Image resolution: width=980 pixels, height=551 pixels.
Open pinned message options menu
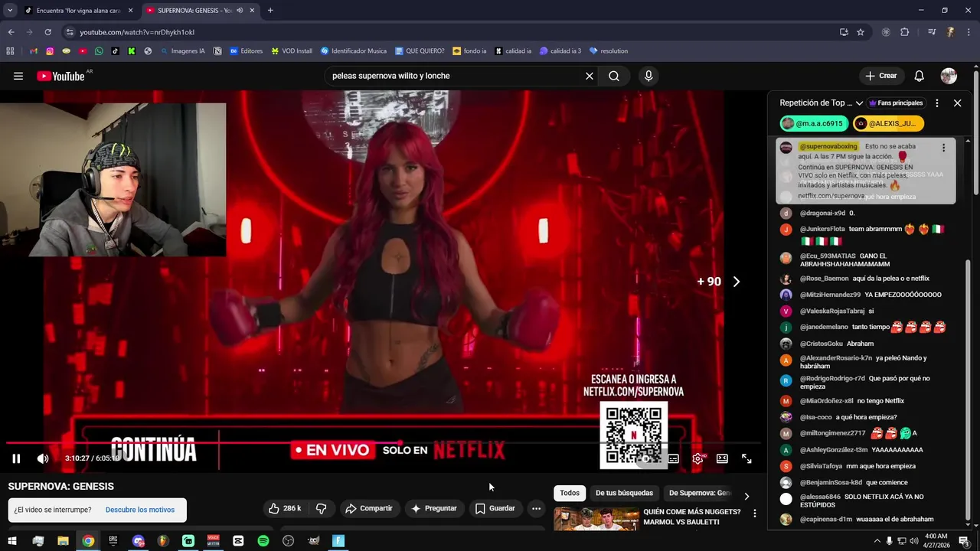point(943,148)
